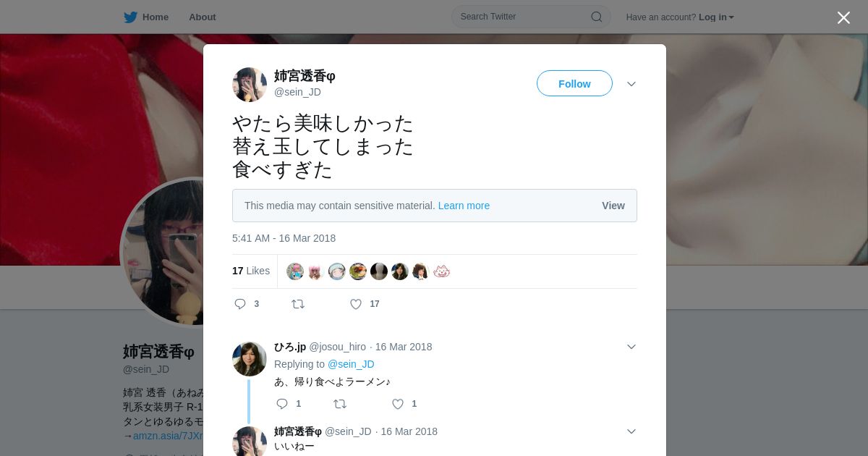
Task: Retweet ひろ.jp's reply
Action: click(x=340, y=404)
